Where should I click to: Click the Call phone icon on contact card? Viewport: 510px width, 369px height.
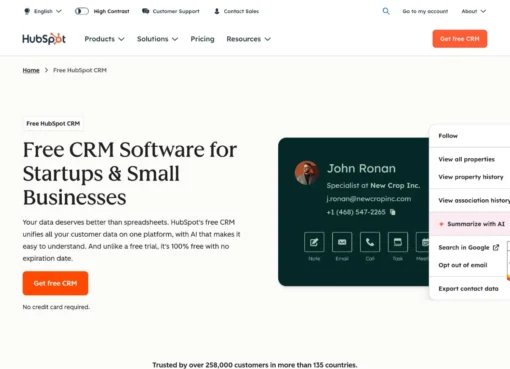[x=370, y=242]
